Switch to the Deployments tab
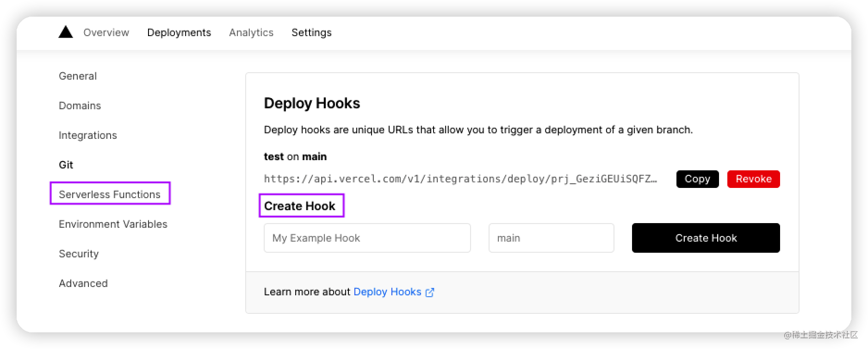This screenshot has height=349, width=868. coord(179,32)
